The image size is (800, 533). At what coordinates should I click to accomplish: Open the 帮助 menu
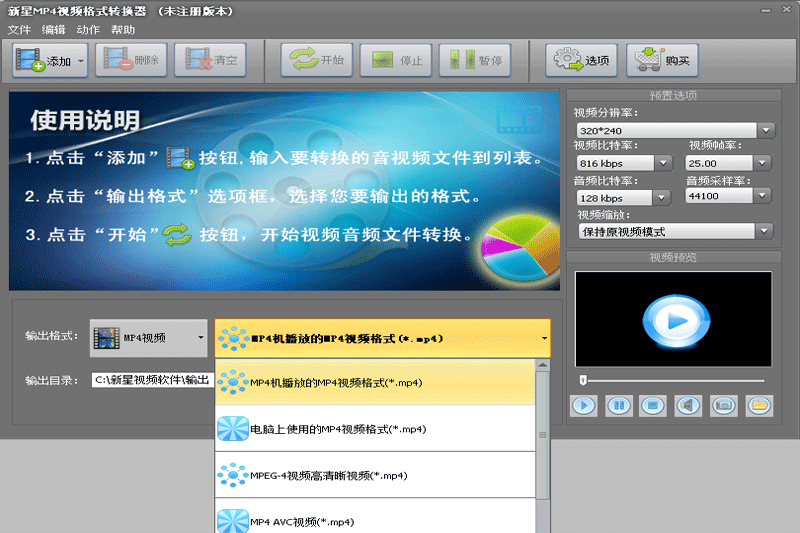pos(123,30)
